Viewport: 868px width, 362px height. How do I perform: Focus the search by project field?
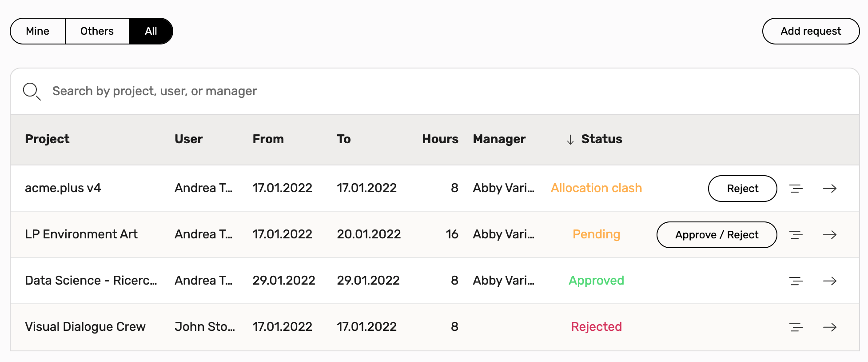point(435,91)
